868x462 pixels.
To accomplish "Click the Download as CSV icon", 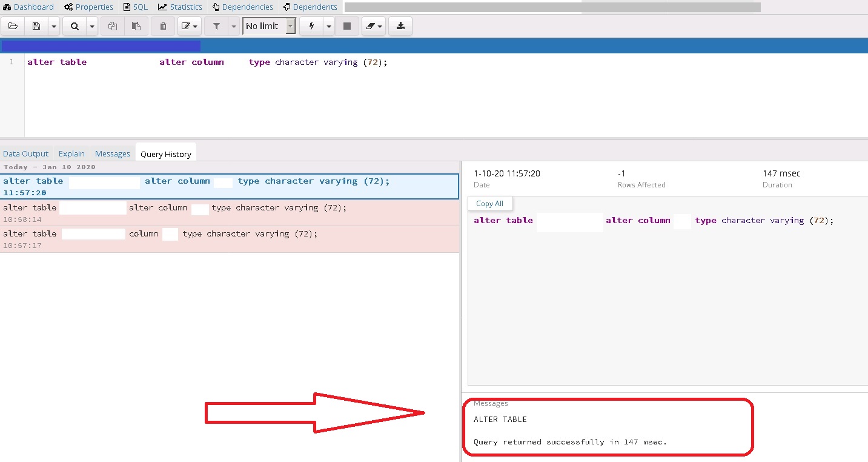I will click(400, 26).
